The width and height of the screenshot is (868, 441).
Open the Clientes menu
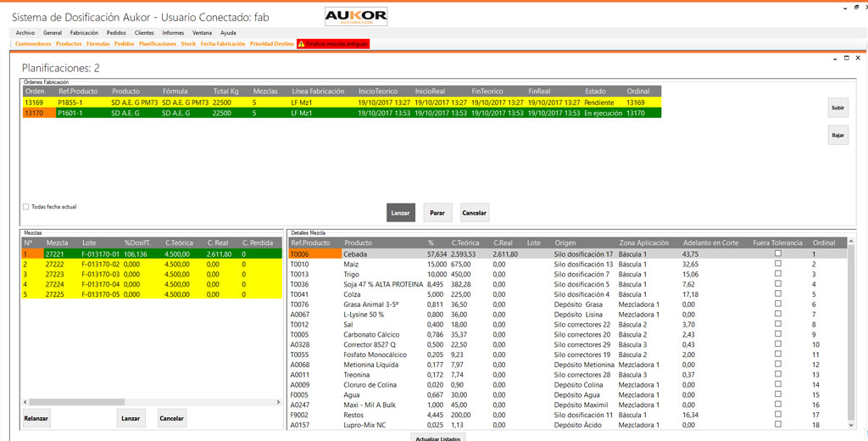tap(144, 33)
